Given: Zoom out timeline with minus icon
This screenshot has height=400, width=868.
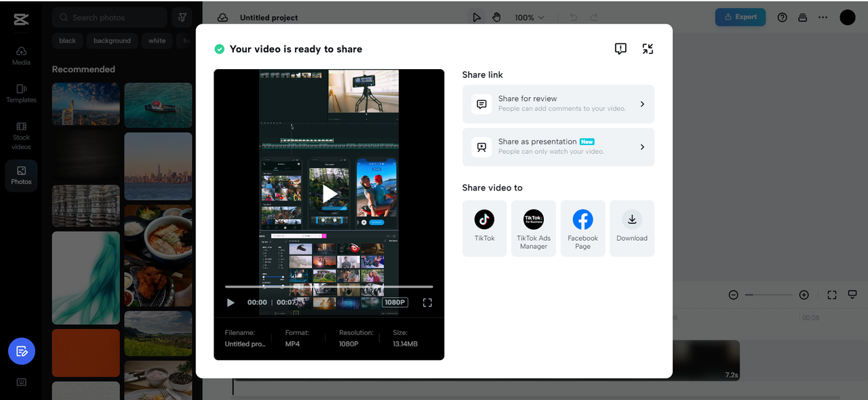Looking at the screenshot, I should pos(733,295).
